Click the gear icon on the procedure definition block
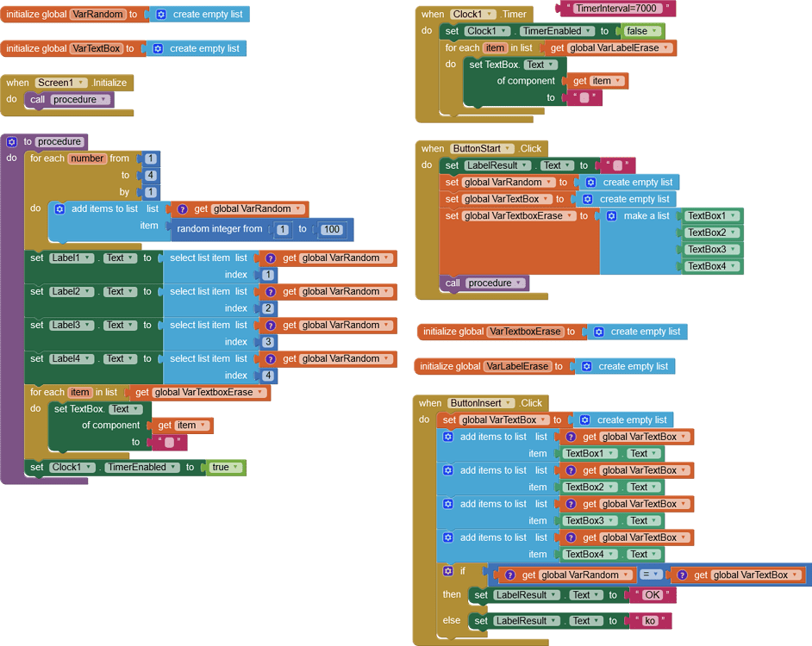Screen dimensions: 812x646 (x=10, y=140)
